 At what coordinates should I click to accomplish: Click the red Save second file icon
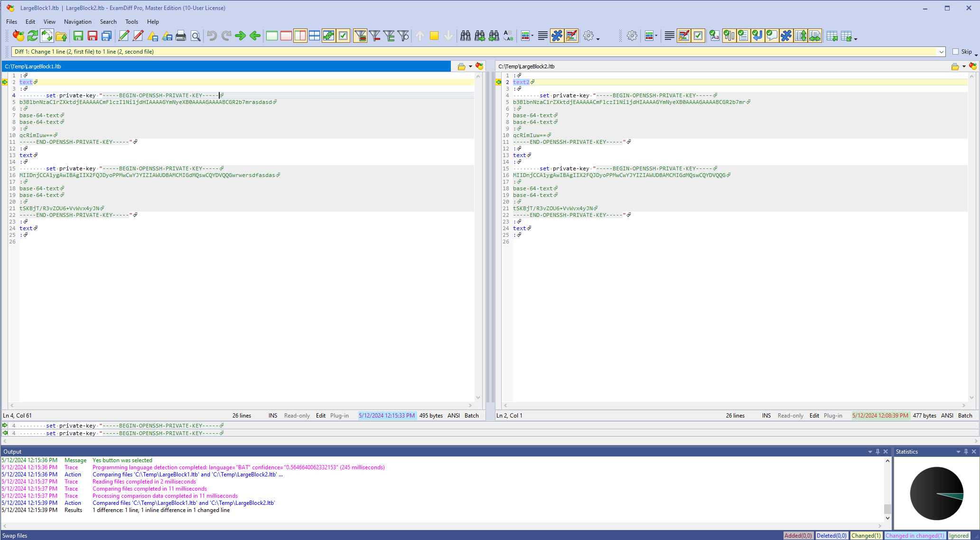click(93, 36)
